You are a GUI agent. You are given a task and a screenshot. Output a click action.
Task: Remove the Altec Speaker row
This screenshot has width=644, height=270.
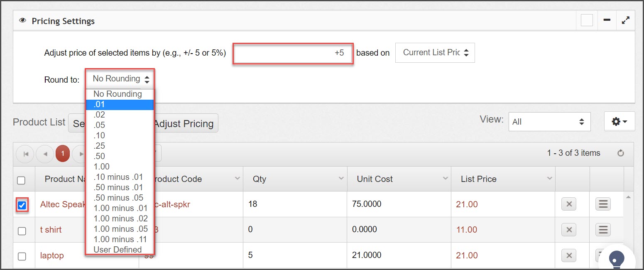pos(569,204)
